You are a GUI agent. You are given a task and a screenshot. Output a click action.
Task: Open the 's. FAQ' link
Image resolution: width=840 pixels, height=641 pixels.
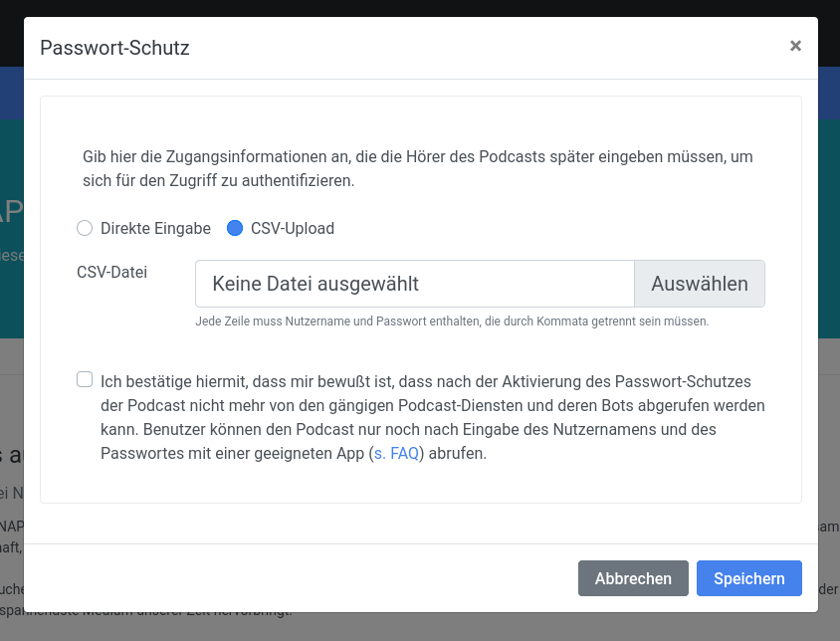pos(398,453)
